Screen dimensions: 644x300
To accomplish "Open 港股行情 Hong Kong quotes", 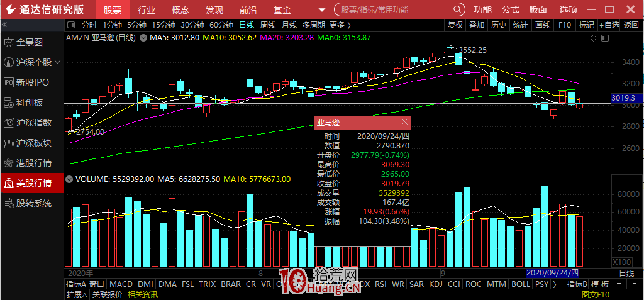I will (x=28, y=163).
